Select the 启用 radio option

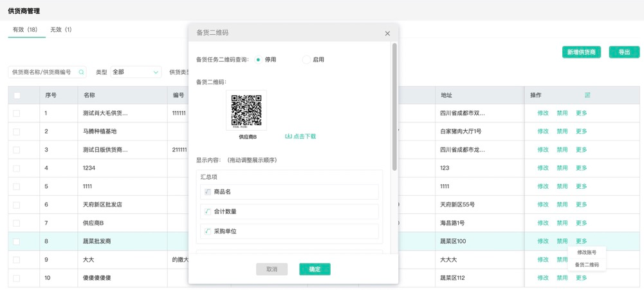click(306, 59)
